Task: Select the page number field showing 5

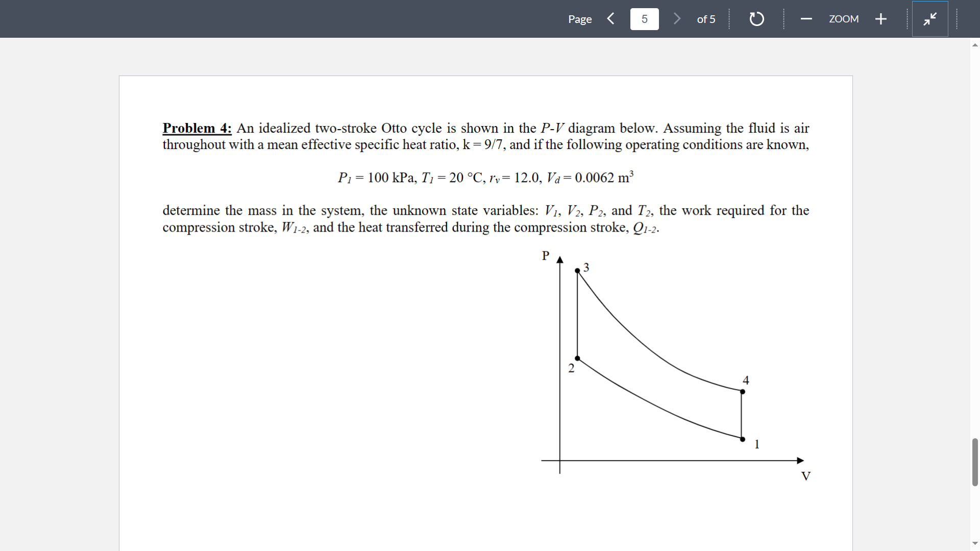Action: [x=644, y=19]
